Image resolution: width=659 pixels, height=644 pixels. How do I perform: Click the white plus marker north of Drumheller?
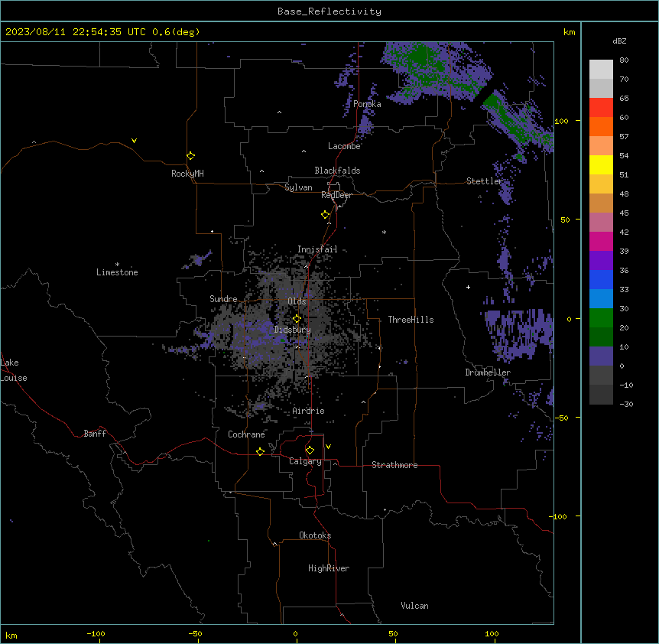(x=468, y=287)
